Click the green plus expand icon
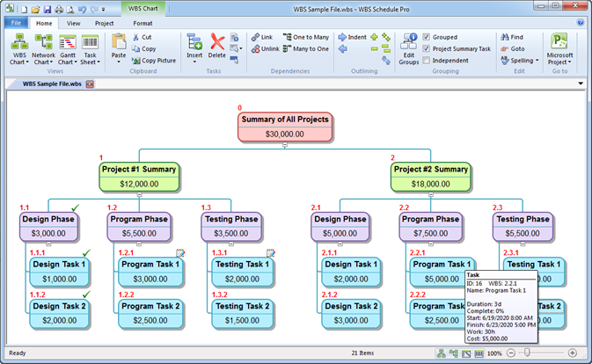This screenshot has width=592, height=364. [374, 37]
